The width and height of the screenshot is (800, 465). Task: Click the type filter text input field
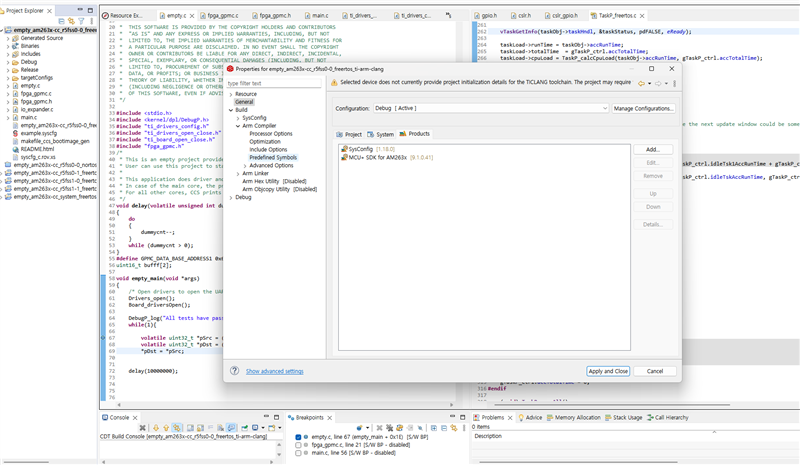click(x=273, y=84)
